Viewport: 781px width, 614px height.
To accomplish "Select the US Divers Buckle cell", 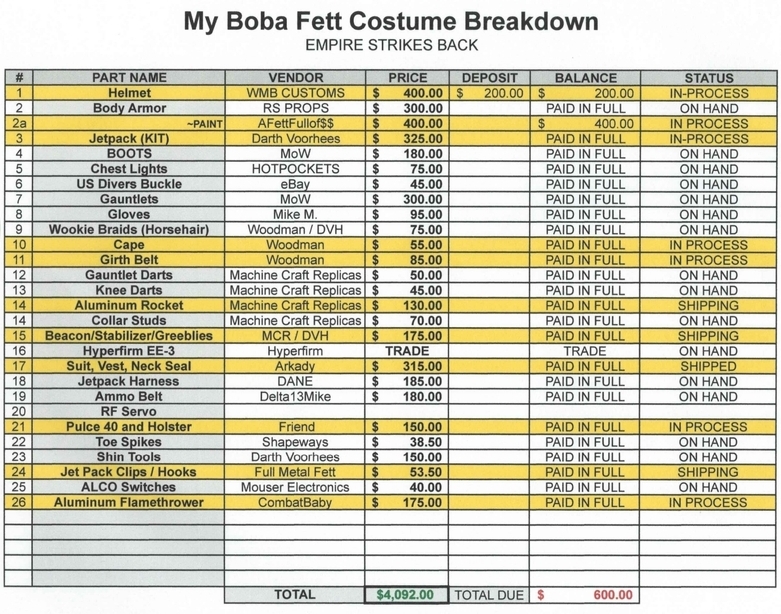I will 129,184.
